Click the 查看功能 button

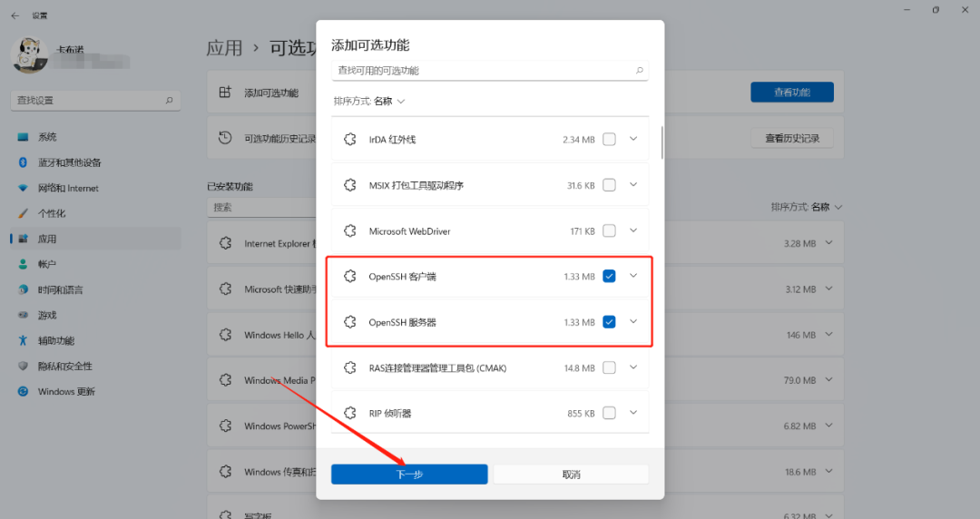(792, 92)
